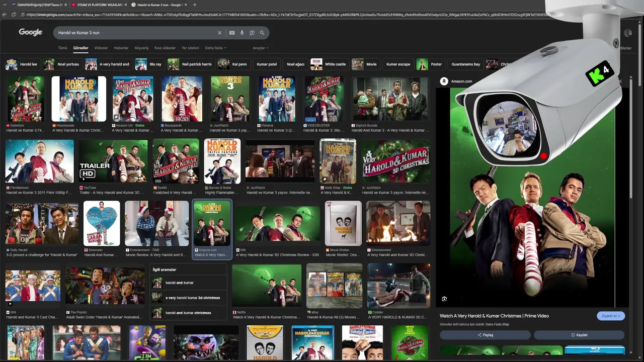Expand the Daha fazla dropdown
The width and height of the screenshot is (644, 362).
[215, 48]
